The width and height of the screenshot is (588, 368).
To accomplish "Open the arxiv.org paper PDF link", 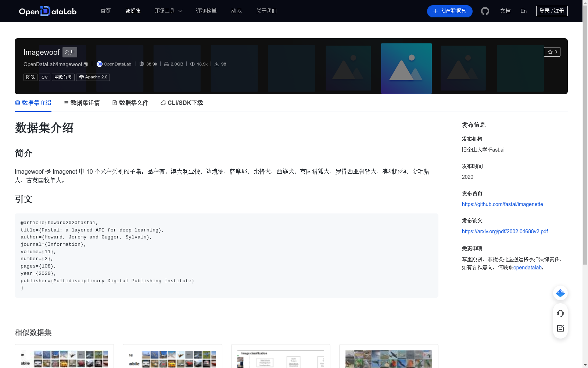I will tap(505, 231).
